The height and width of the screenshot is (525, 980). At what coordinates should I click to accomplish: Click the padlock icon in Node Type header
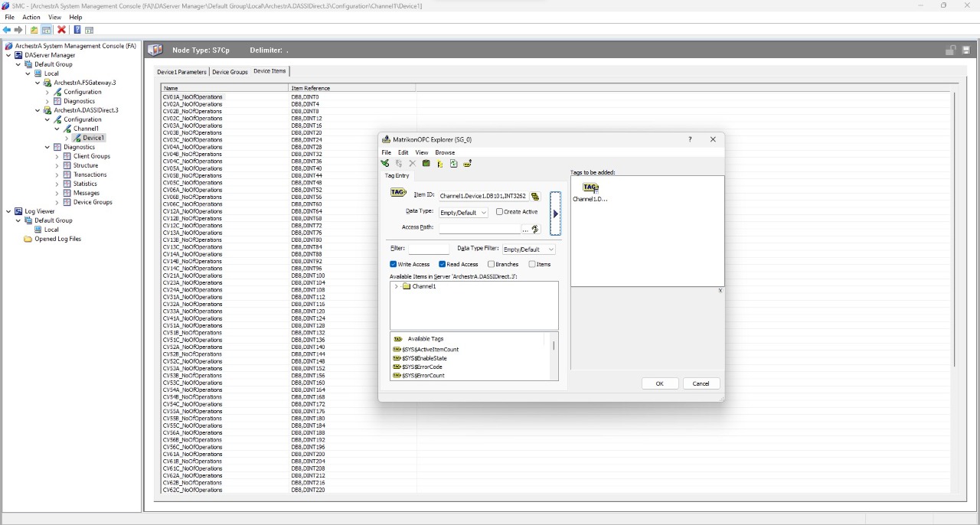click(950, 51)
